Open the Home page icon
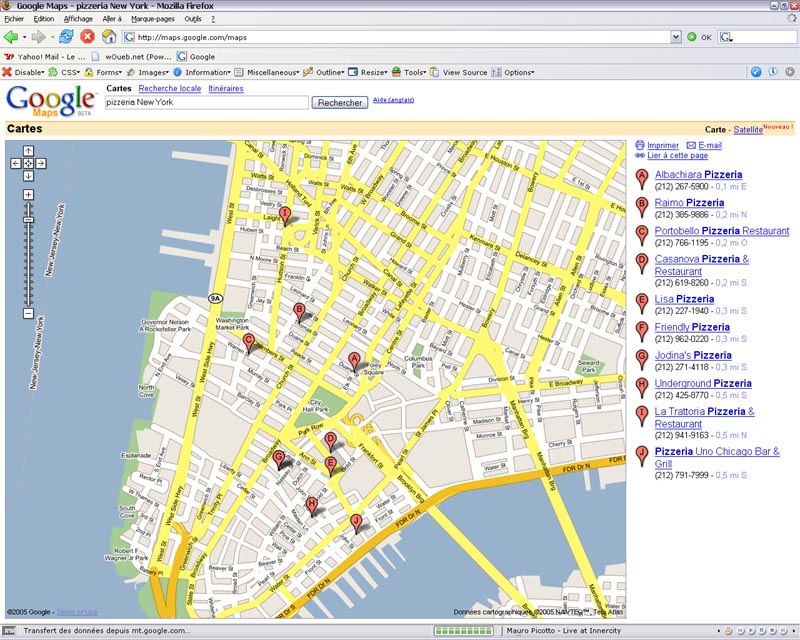The image size is (800, 640). (x=109, y=37)
